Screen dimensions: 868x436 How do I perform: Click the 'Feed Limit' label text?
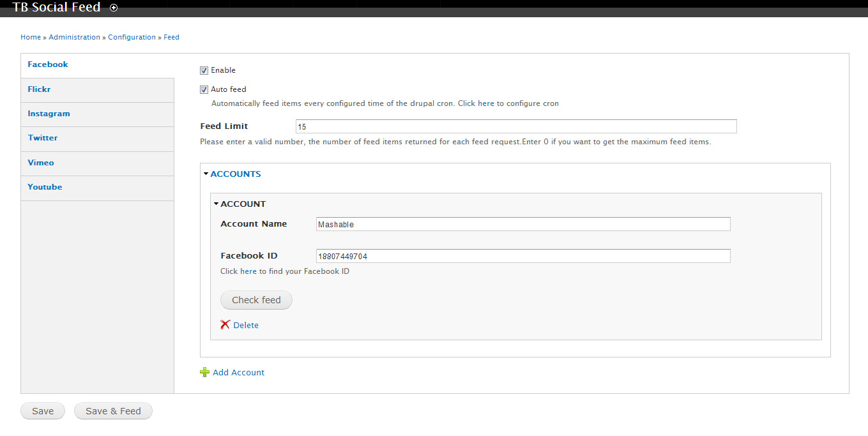coord(224,126)
